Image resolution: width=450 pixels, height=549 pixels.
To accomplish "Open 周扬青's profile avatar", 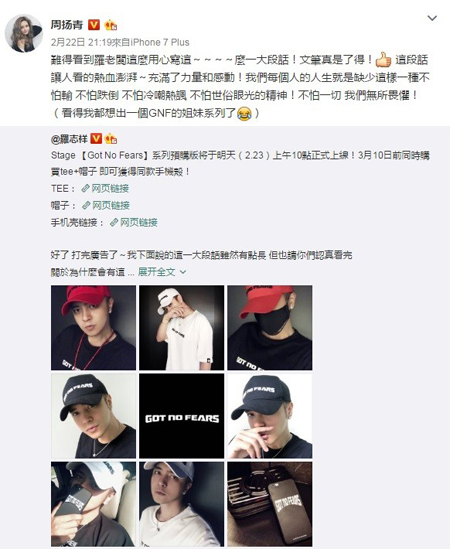I will click(x=23, y=33).
